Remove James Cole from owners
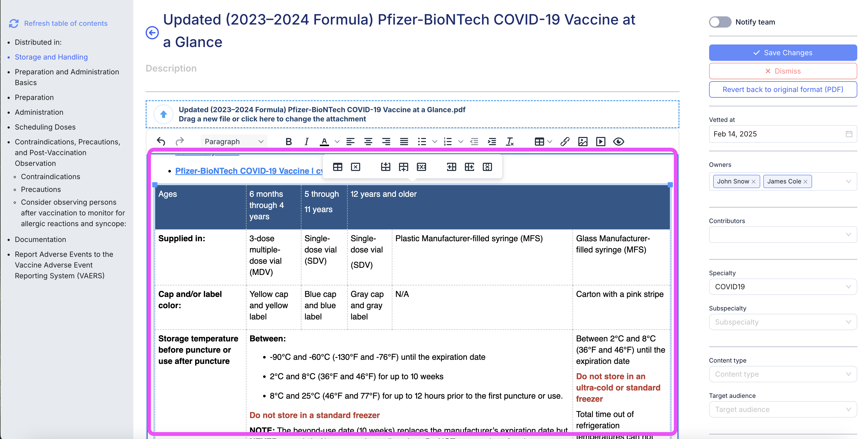 tap(805, 182)
